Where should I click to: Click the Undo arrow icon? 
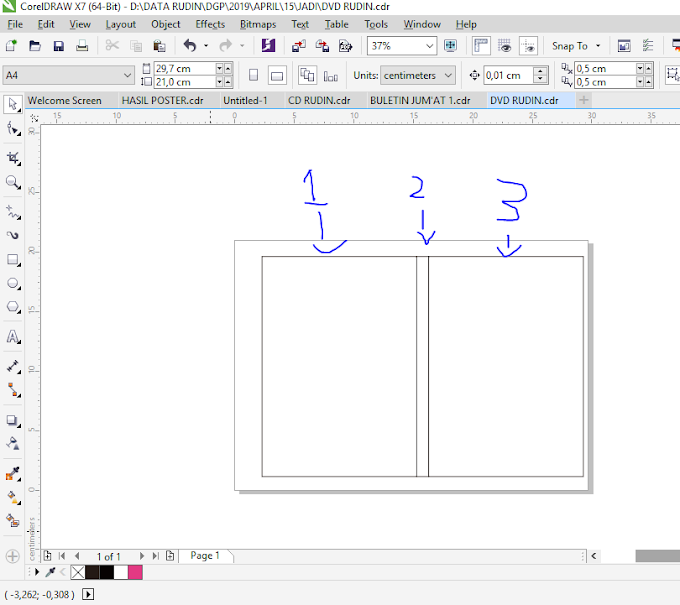pos(190,45)
